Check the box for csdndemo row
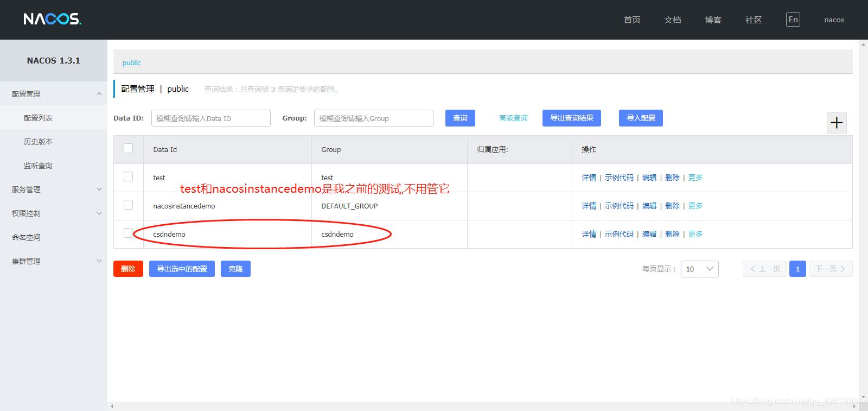This screenshot has width=868, height=411. click(x=128, y=233)
